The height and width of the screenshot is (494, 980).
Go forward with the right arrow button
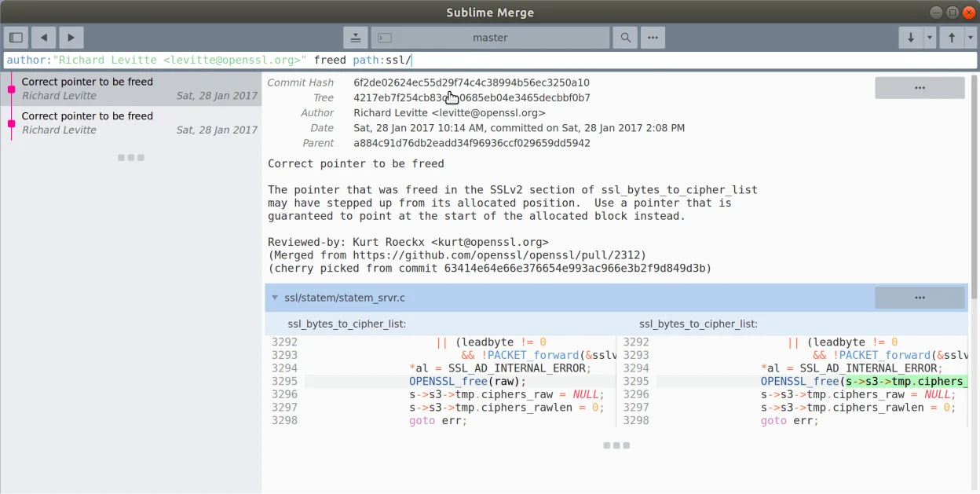[x=71, y=37]
